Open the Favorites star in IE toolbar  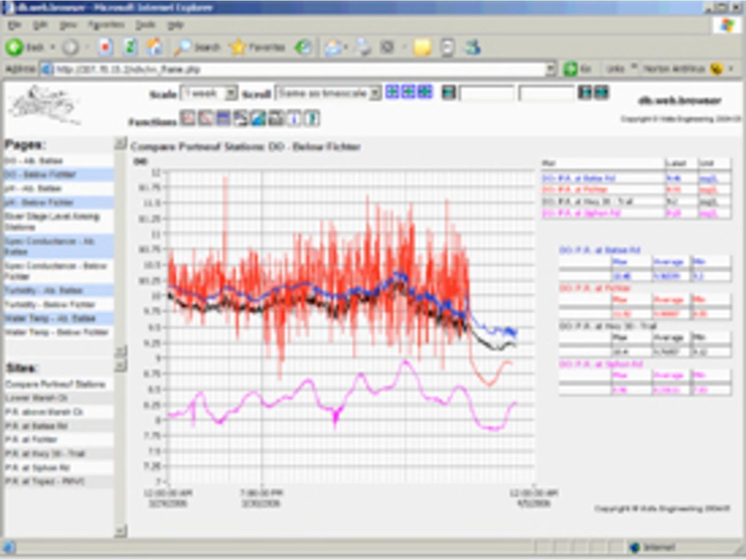[257, 47]
